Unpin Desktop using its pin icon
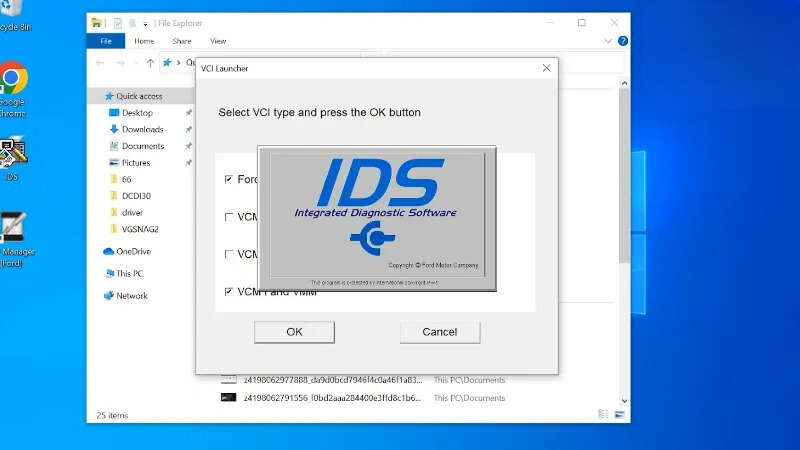Viewport: 800px width, 450px height. click(x=188, y=113)
